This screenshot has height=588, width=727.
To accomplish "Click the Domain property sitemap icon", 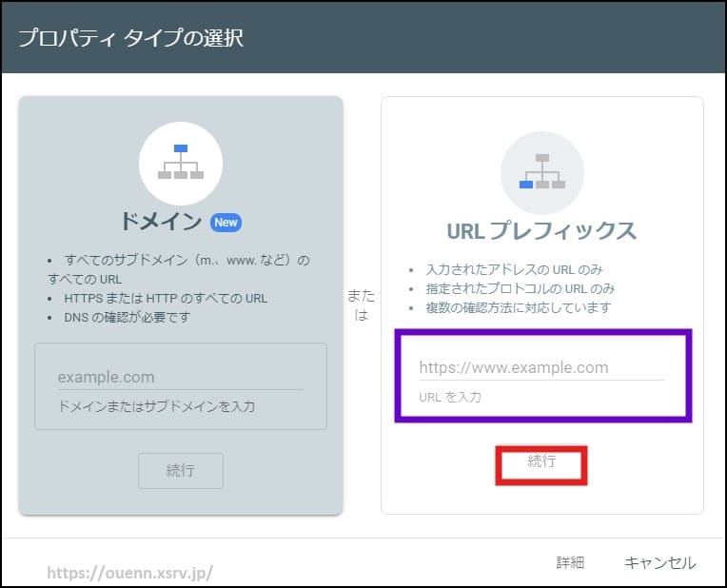I will coord(181,163).
